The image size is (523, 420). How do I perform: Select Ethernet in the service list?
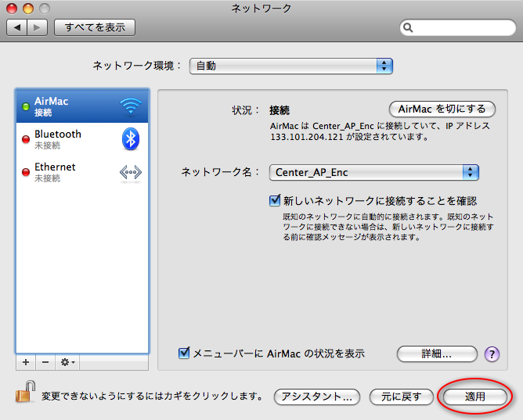tap(82, 172)
